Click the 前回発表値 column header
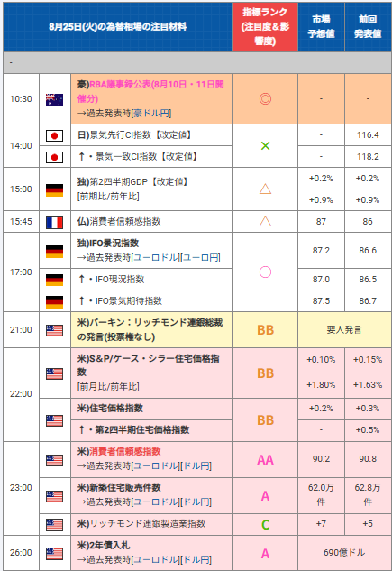The image size is (392, 571). tap(368, 26)
